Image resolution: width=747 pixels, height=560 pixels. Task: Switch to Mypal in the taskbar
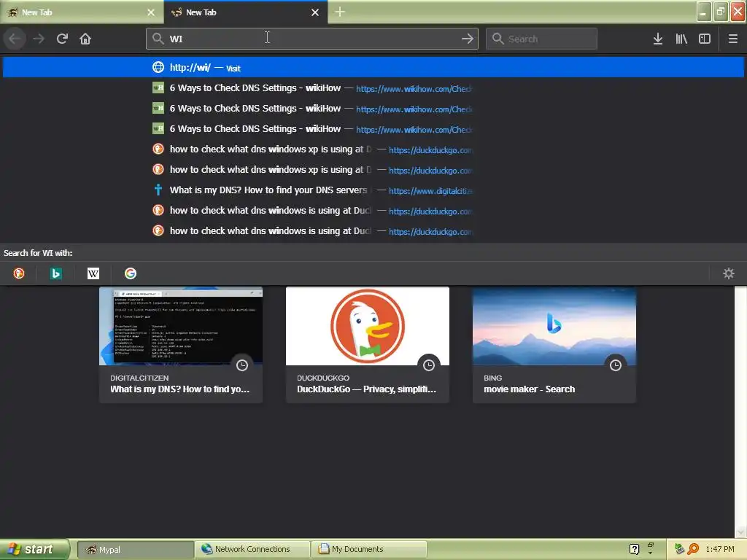pos(135,549)
